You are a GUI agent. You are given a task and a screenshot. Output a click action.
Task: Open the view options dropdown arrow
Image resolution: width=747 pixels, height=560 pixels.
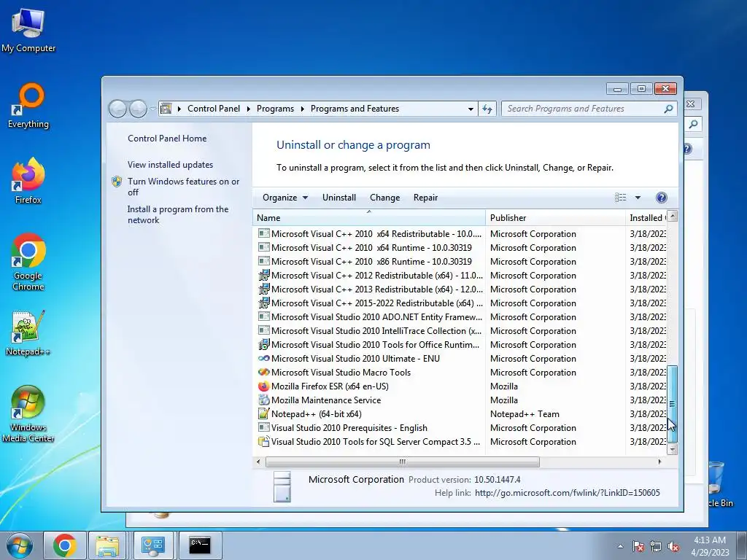click(638, 198)
